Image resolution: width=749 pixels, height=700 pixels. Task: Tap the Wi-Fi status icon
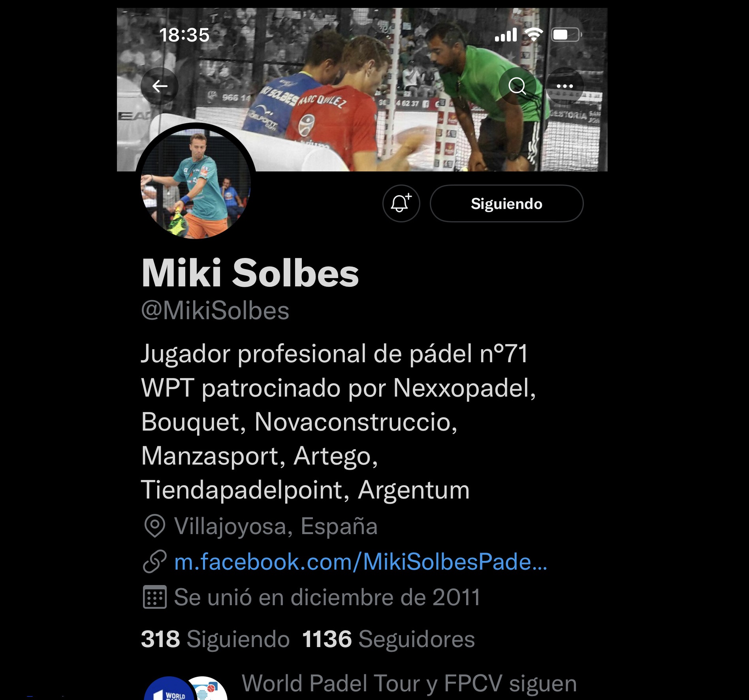pos(534,35)
